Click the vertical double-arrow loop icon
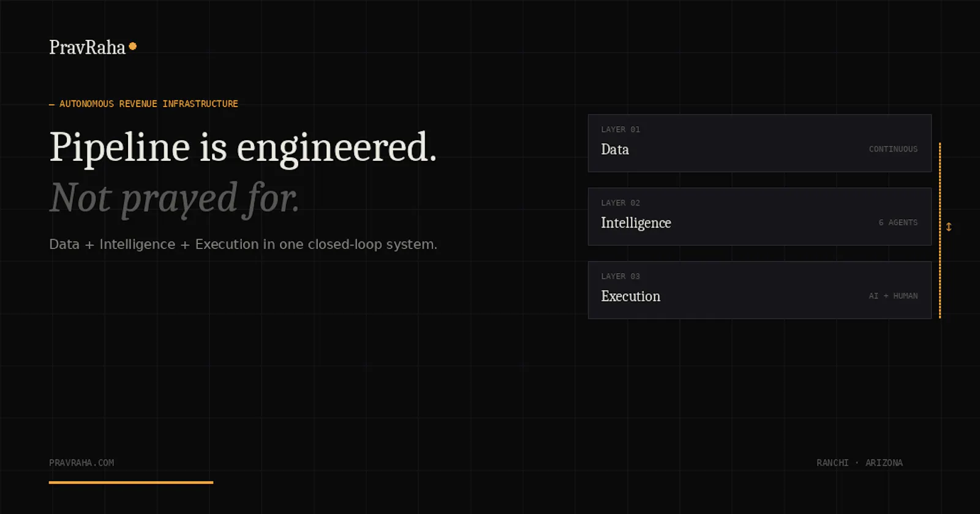Image resolution: width=980 pixels, height=514 pixels. [949, 227]
